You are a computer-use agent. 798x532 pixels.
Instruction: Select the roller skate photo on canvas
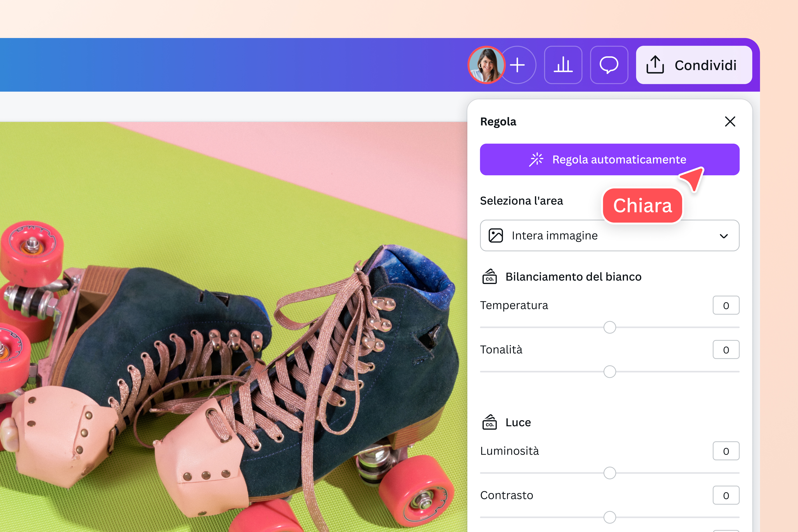[x=233, y=327]
